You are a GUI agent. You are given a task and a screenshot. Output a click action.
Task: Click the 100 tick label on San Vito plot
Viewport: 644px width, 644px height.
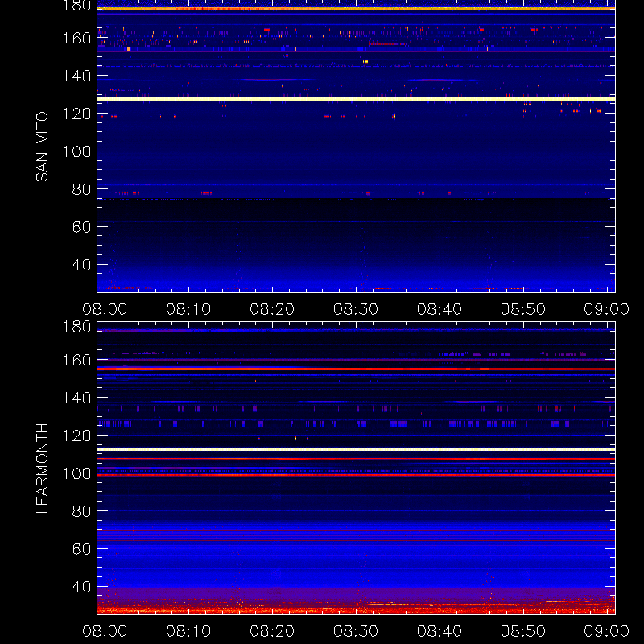pyautogui.click(x=76, y=151)
